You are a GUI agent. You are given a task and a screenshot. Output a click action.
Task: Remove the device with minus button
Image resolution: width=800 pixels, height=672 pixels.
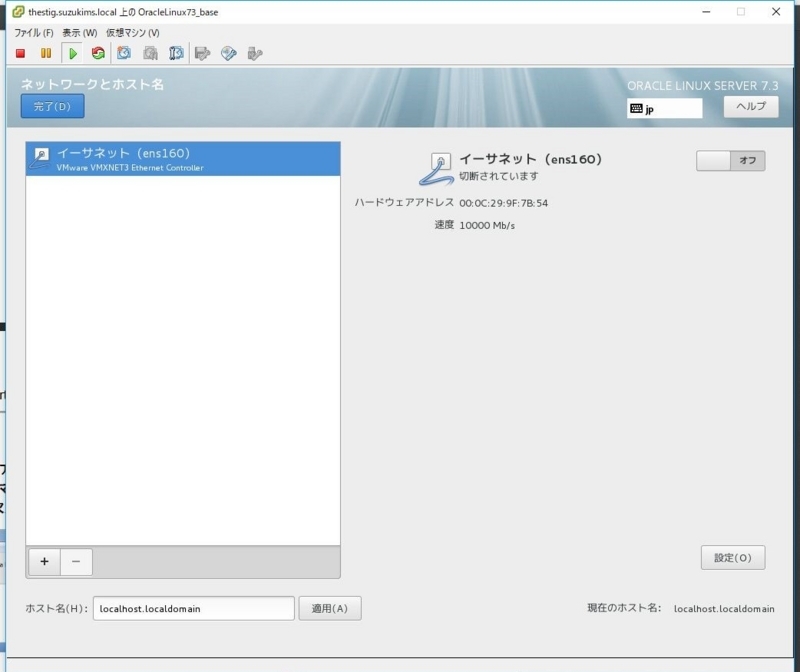click(76, 562)
